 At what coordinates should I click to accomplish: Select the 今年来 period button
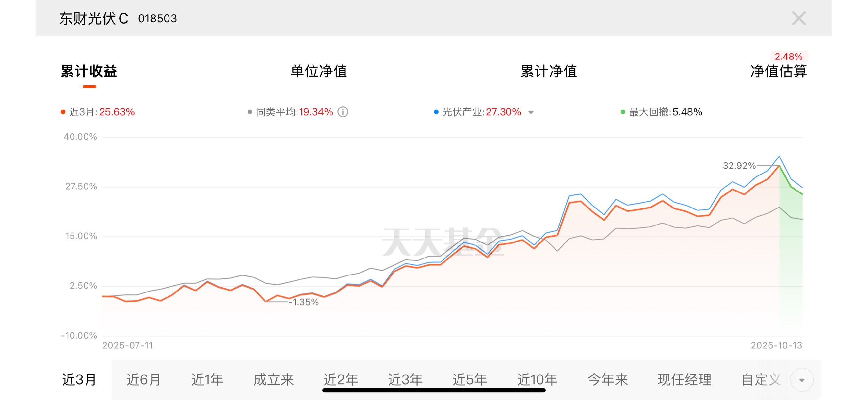click(x=607, y=379)
